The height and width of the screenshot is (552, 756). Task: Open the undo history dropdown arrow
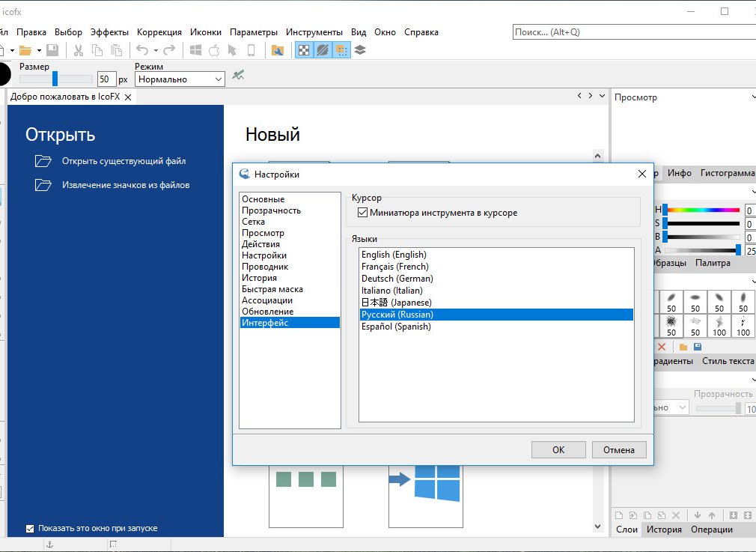(x=156, y=50)
